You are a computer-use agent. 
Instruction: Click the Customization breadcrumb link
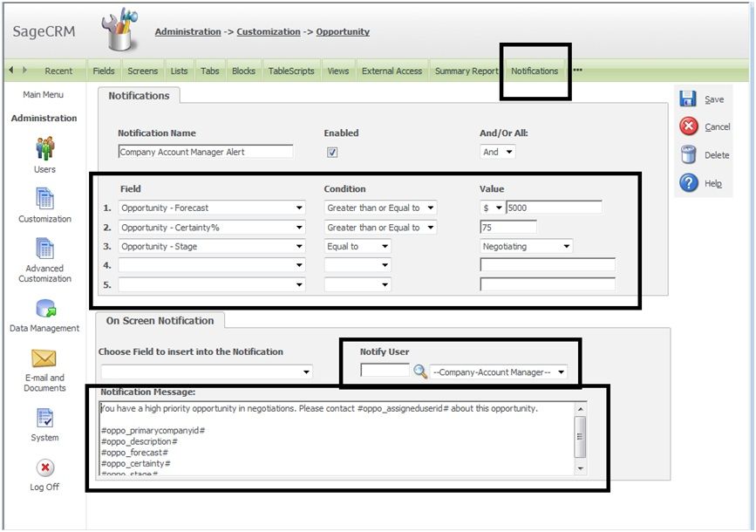pos(268,32)
